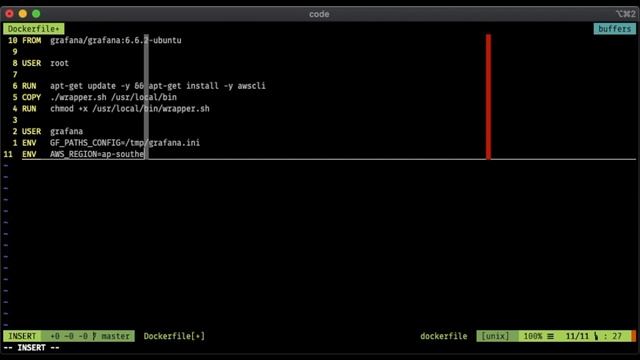Click AWS_REGION=ap-southe text
Viewport: 640px width, 360px height.
(97, 154)
